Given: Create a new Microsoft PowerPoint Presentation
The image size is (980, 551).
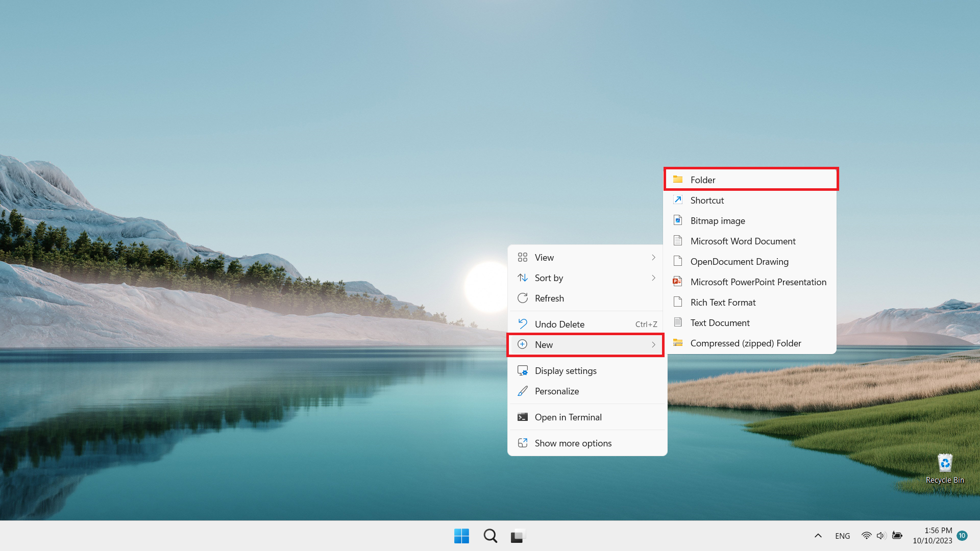Looking at the screenshot, I should pos(751,282).
